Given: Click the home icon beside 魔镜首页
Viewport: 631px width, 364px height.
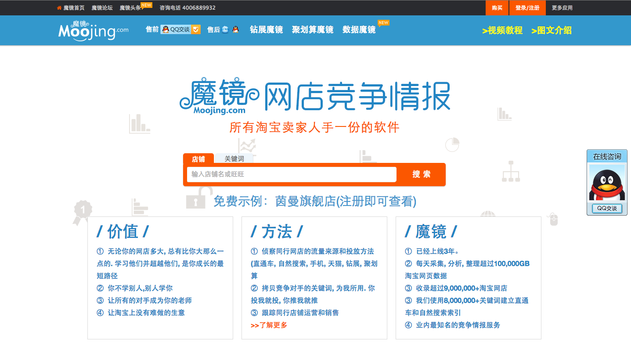Looking at the screenshot, I should tap(59, 8).
